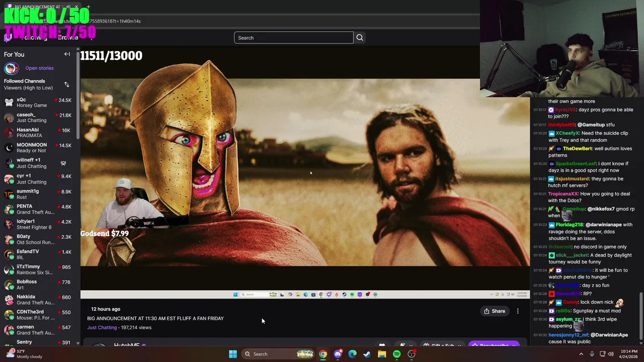This screenshot has width=644, height=362.
Task: Click Floridag218 username in chat
Action: click(570, 225)
